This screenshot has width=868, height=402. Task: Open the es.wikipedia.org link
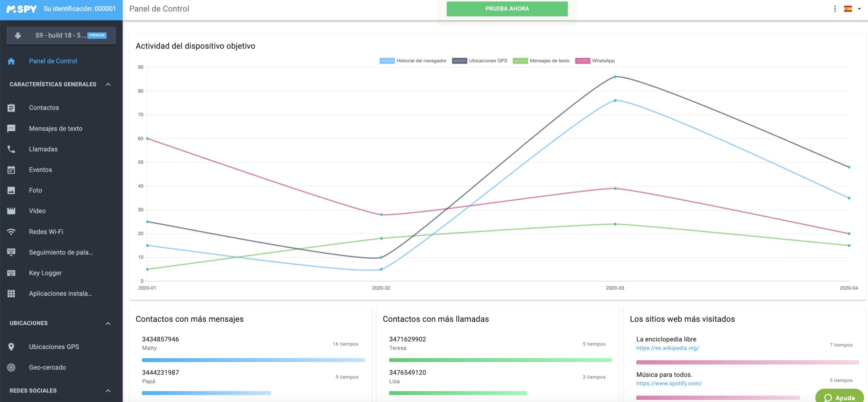pos(667,348)
